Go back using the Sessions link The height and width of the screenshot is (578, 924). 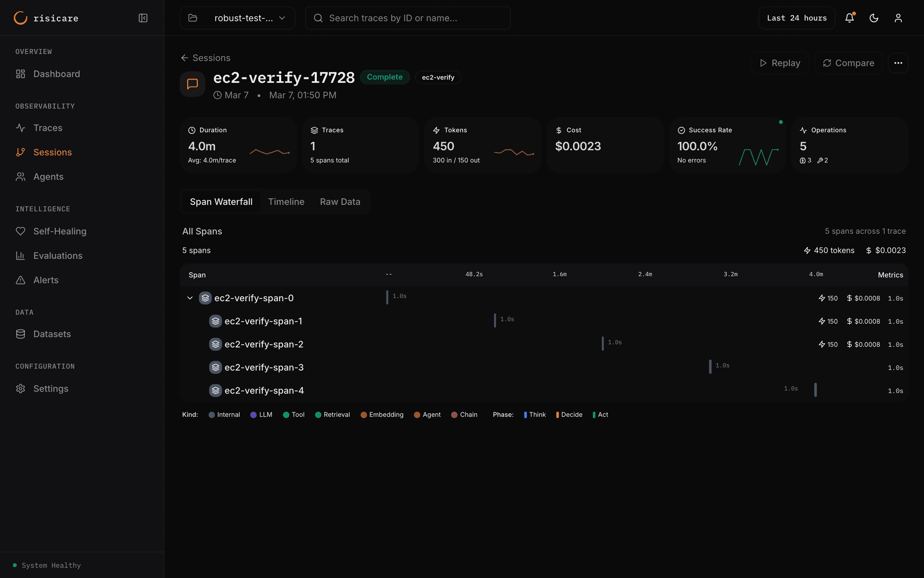pyautogui.click(x=205, y=57)
